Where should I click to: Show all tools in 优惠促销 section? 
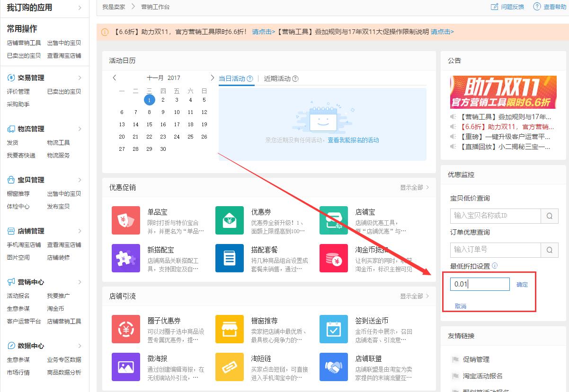(415, 187)
